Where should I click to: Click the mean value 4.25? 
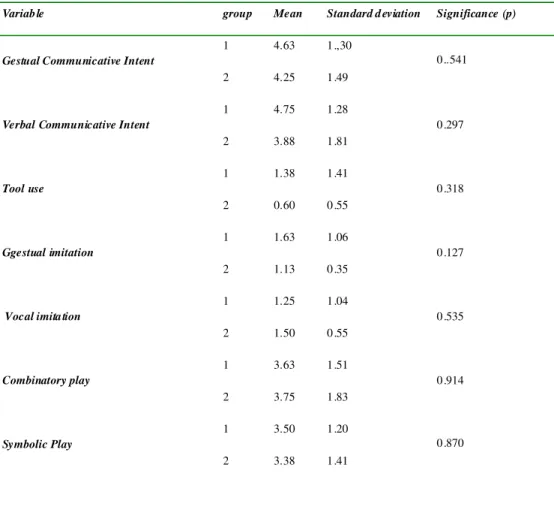click(x=284, y=77)
